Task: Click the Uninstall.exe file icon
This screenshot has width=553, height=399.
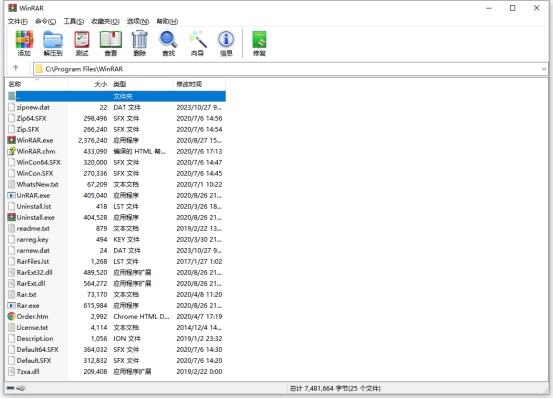Action: pyautogui.click(x=12, y=217)
